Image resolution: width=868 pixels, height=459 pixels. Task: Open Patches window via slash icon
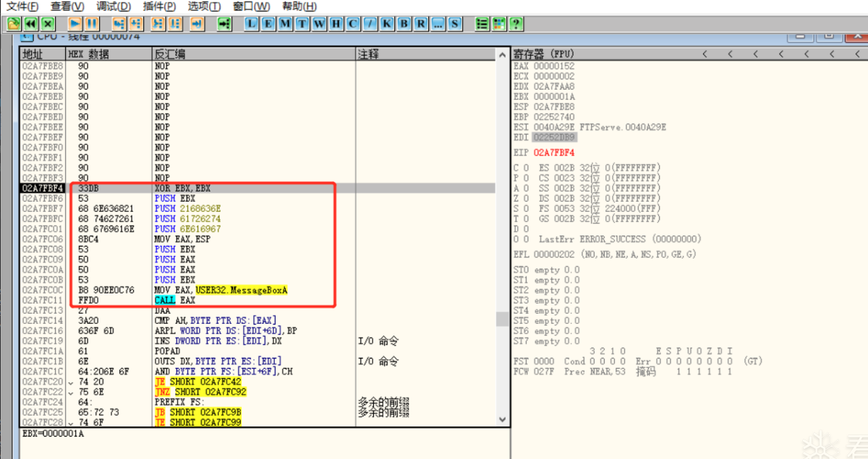(370, 23)
